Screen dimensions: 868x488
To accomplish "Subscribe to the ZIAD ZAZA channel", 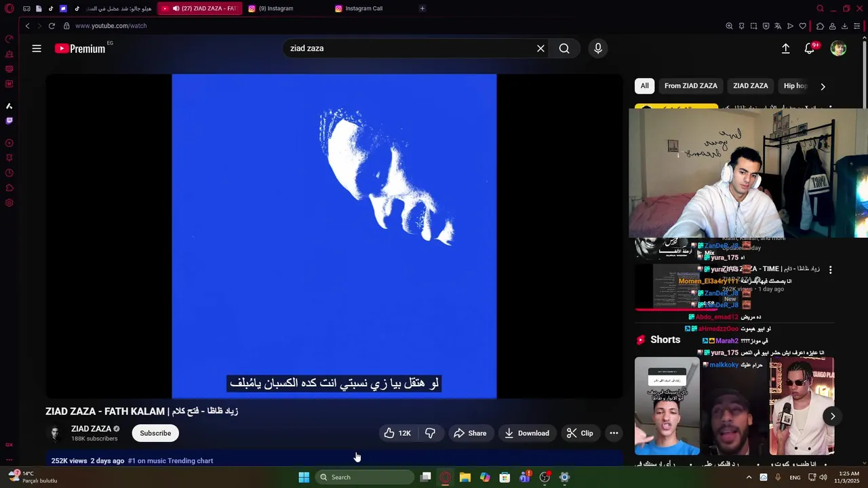I will (155, 433).
